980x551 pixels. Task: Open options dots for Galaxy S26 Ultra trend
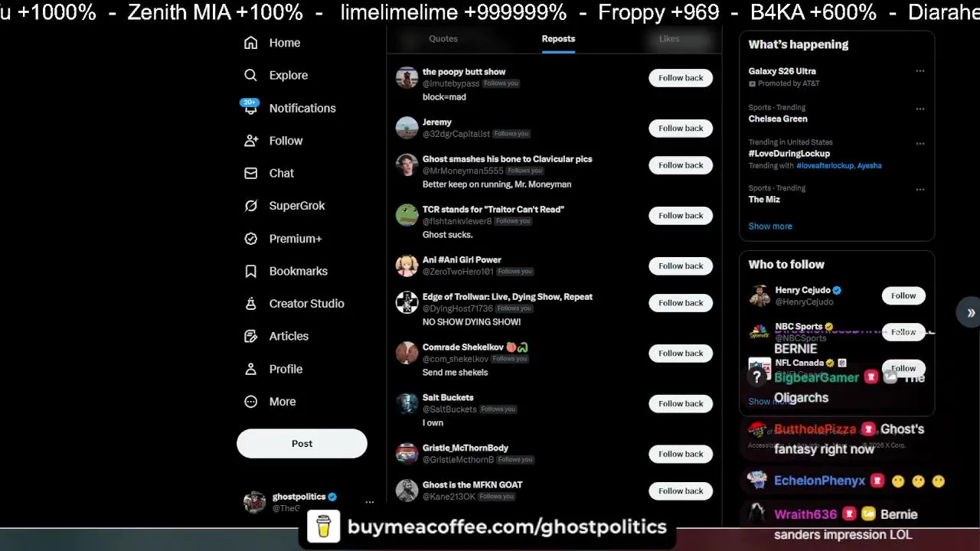(x=920, y=71)
